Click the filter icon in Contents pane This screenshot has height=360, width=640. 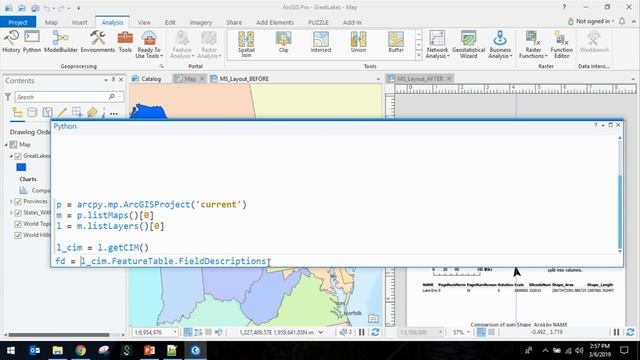pos(8,97)
